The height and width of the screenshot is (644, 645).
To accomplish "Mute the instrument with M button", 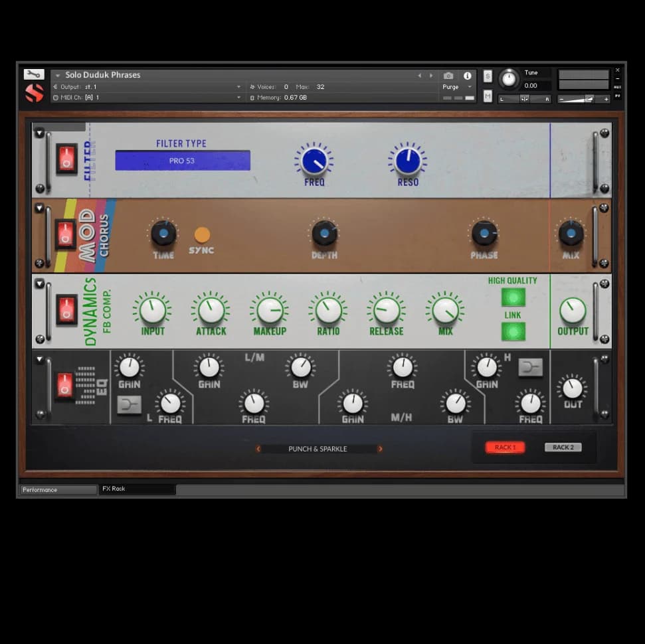I will (488, 96).
